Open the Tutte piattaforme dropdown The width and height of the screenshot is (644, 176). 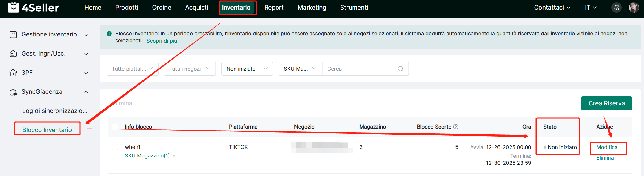tap(132, 69)
